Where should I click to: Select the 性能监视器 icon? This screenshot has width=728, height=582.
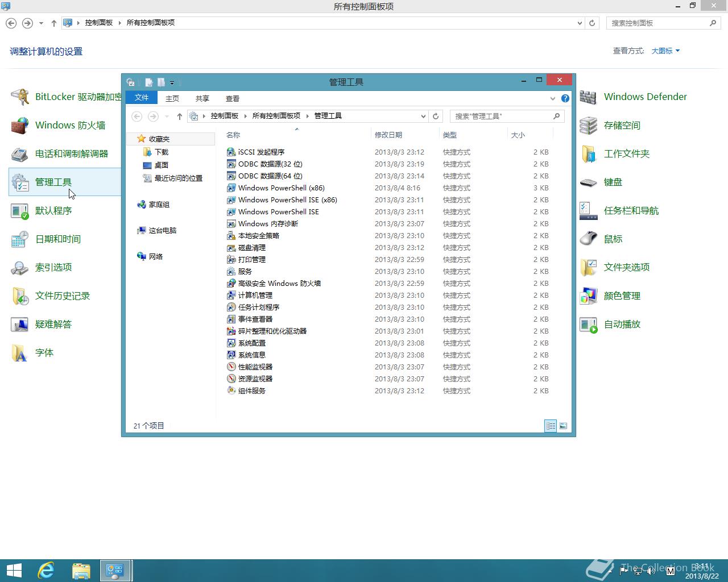tap(231, 367)
